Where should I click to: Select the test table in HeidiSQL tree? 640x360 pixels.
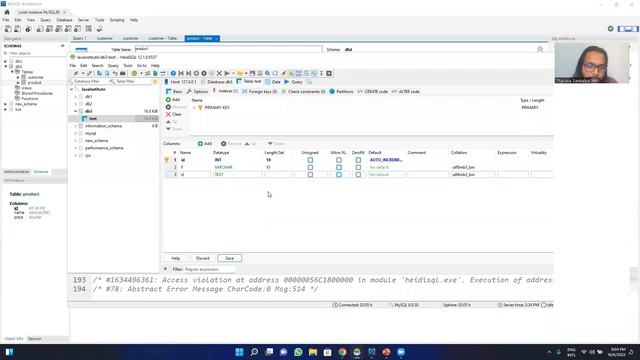coord(93,119)
